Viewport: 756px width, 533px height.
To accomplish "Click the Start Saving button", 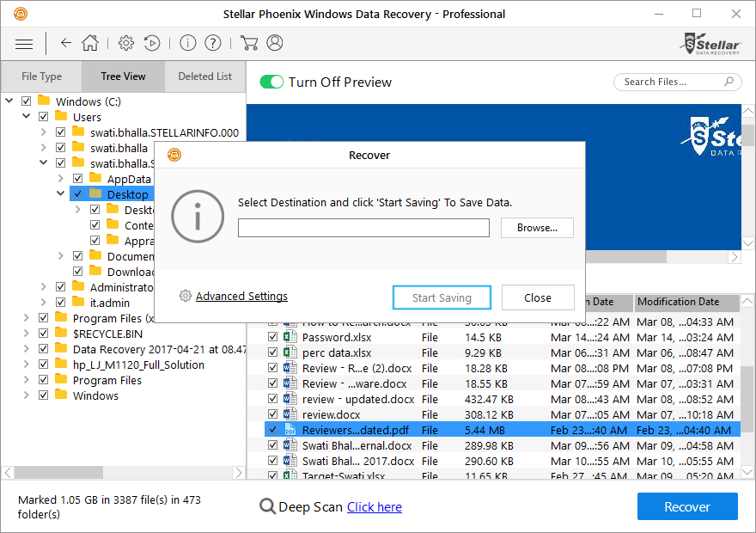I will (x=442, y=297).
